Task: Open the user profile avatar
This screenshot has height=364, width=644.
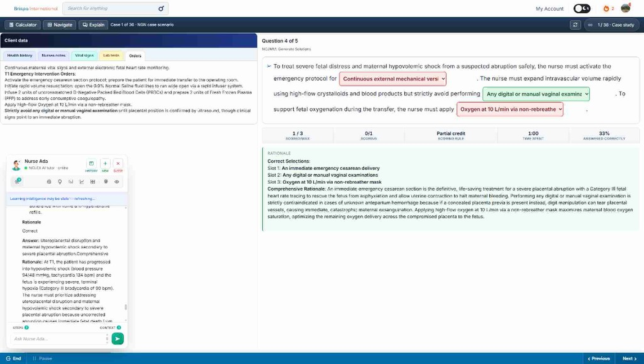Action: pyautogui.click(x=625, y=8)
